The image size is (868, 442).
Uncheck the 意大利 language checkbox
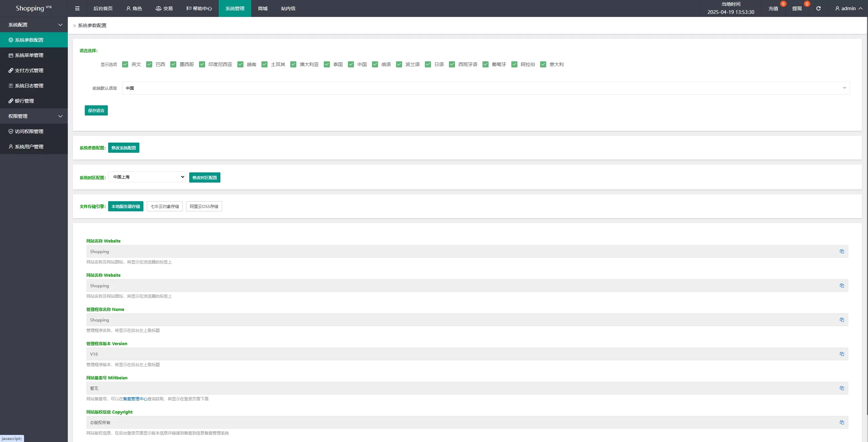click(x=543, y=64)
